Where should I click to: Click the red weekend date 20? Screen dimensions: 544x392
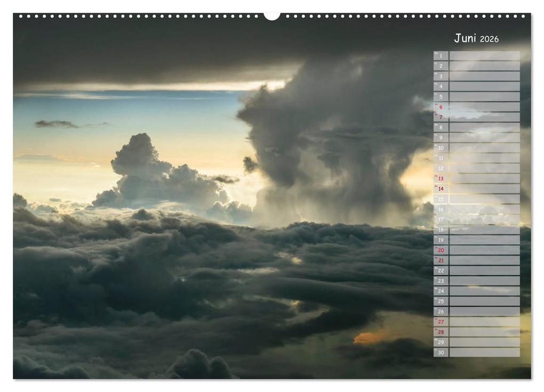(x=442, y=250)
